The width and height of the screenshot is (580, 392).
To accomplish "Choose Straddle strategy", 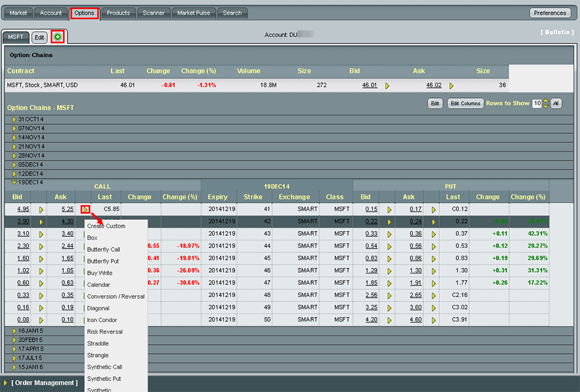I will [x=98, y=344].
